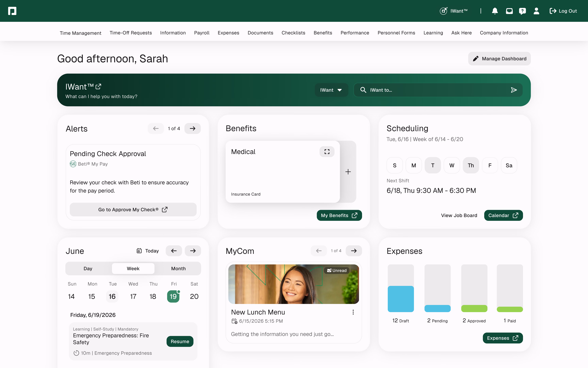Open the help question bubble
The image size is (588, 368).
[x=522, y=11]
